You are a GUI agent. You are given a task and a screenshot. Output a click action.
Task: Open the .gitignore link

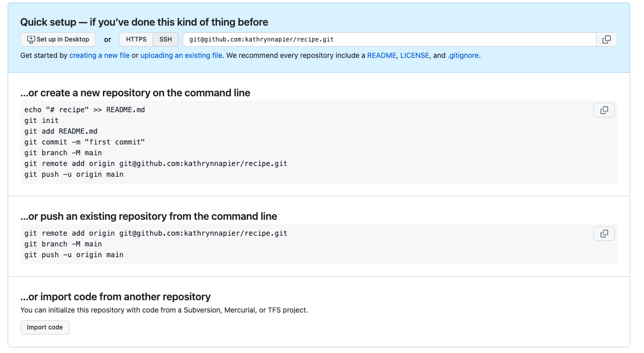click(463, 55)
